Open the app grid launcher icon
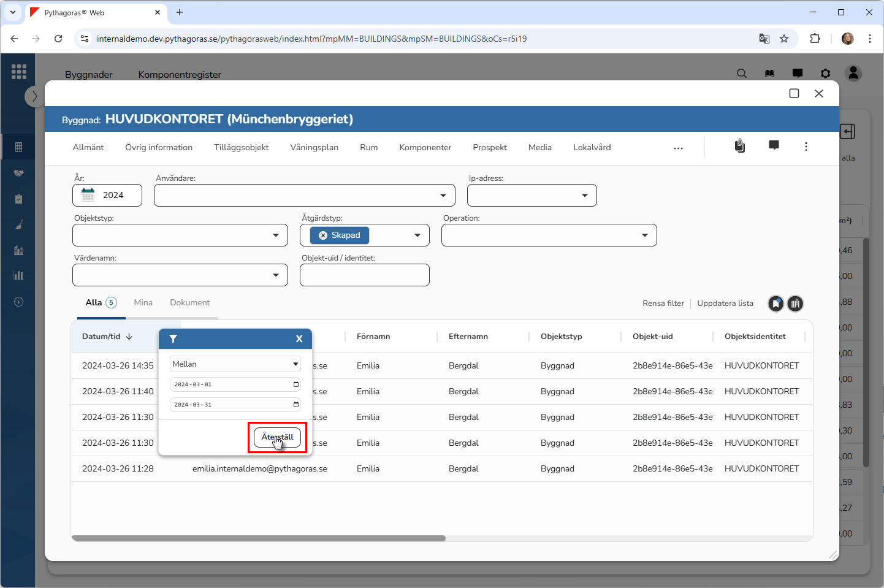 point(19,72)
